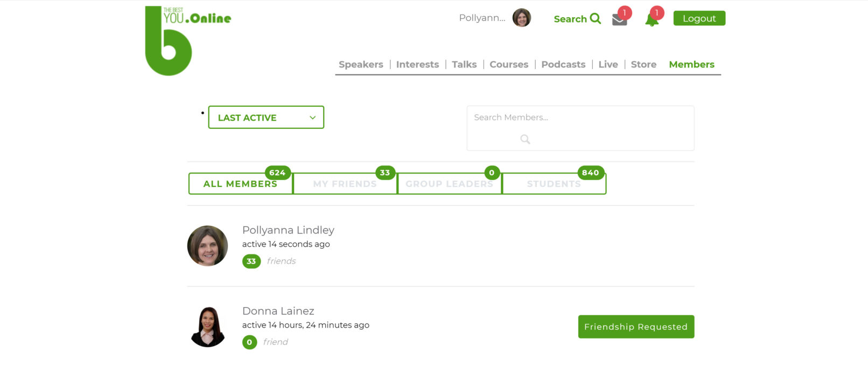Viewport: 868px width, 366px height.
Task: Open Pollyanna Lindley's profile photo
Action: coord(207,246)
